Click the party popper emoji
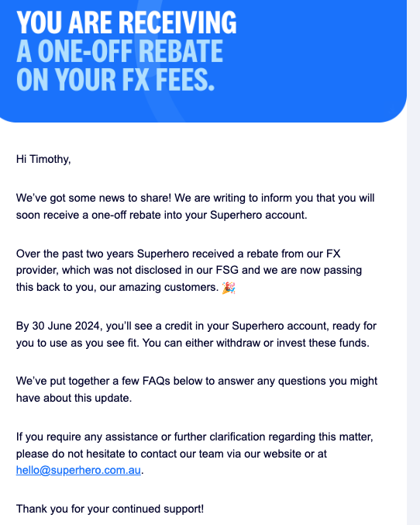Image resolution: width=420 pixels, height=525 pixels. point(229,288)
